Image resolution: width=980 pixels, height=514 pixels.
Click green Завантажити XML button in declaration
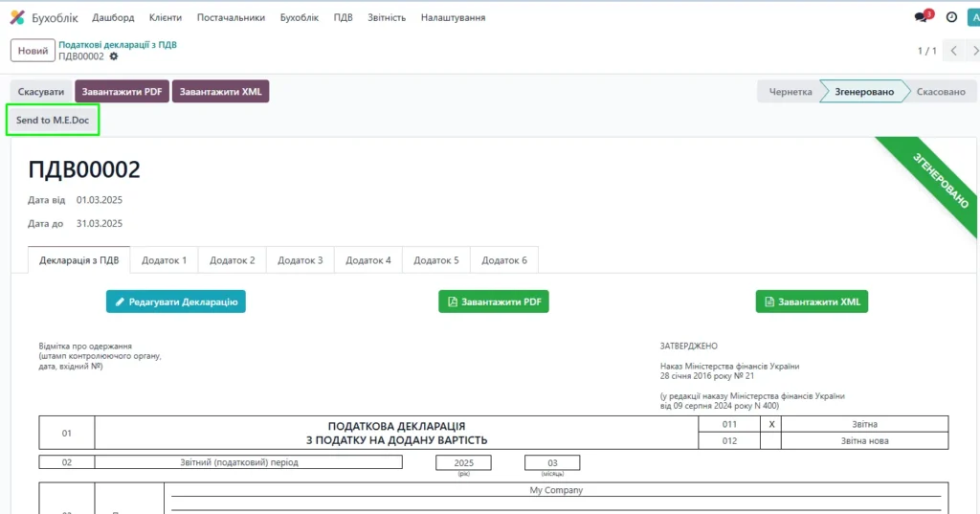pos(812,302)
